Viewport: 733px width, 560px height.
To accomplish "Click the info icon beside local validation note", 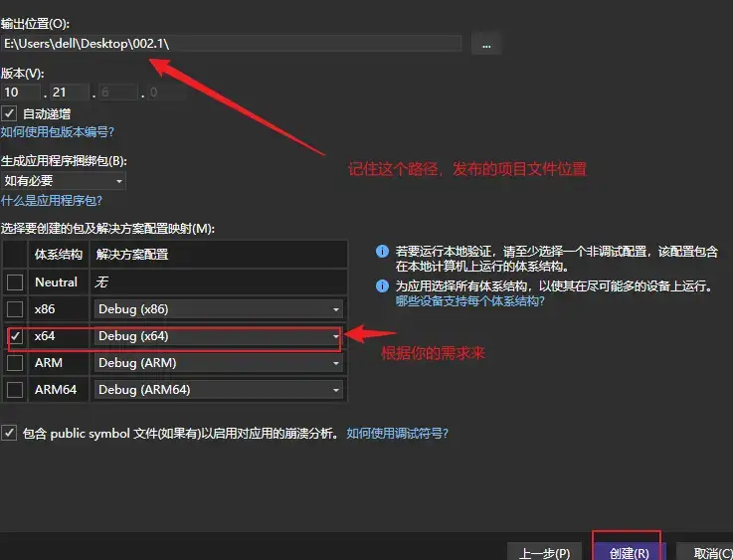I will pos(382,252).
